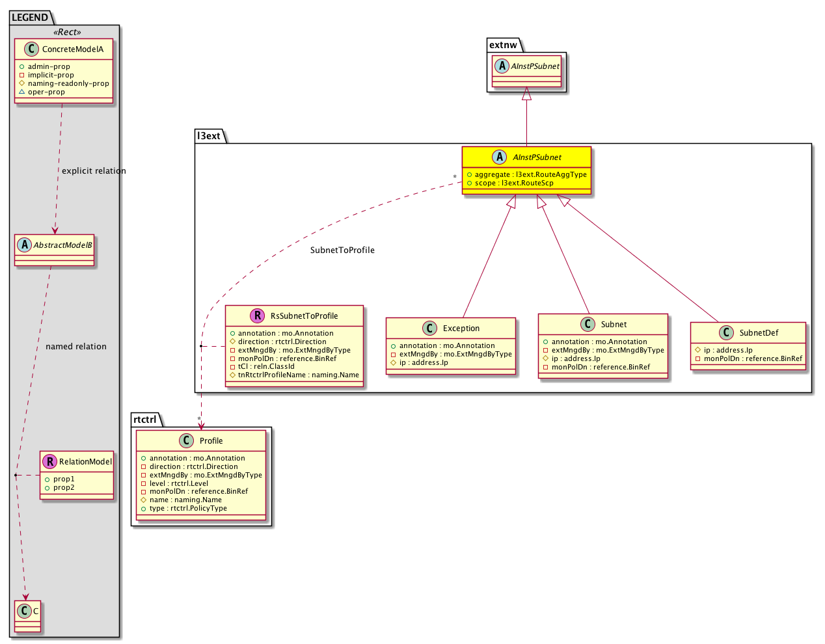The height and width of the screenshot is (644, 825).
Task: Click the rtctrl package tab
Action: pyautogui.click(x=145, y=419)
